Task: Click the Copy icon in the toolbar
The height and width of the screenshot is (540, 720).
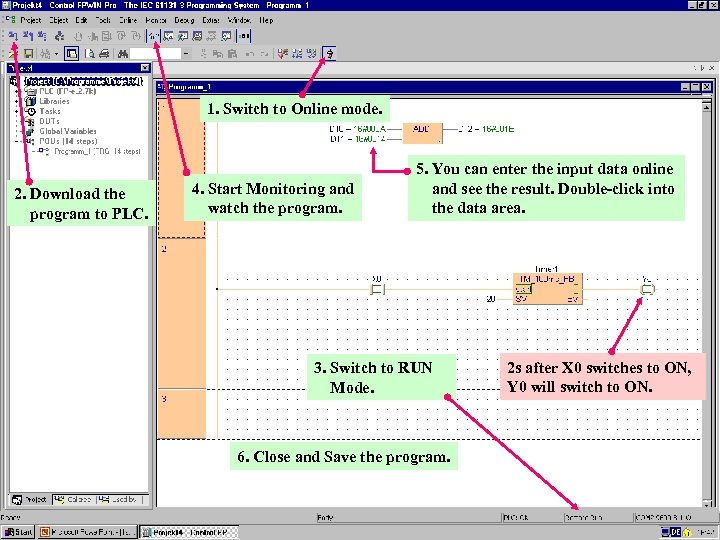Action: pos(218,54)
